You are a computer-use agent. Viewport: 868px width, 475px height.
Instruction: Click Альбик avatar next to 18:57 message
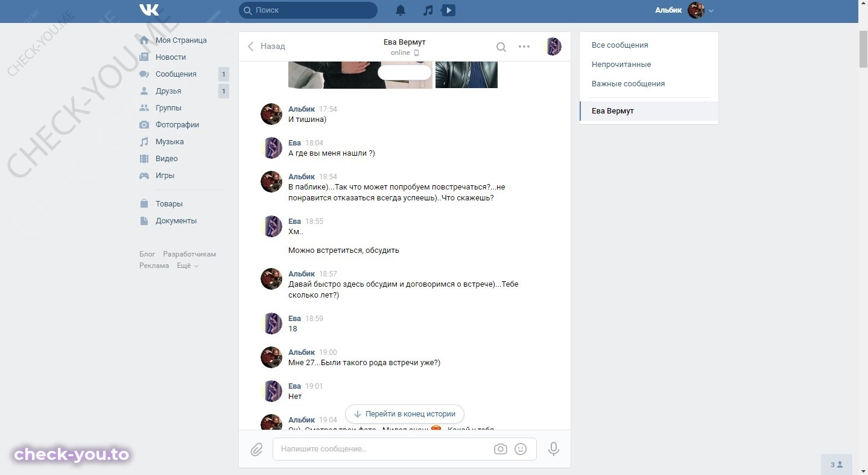(271, 279)
